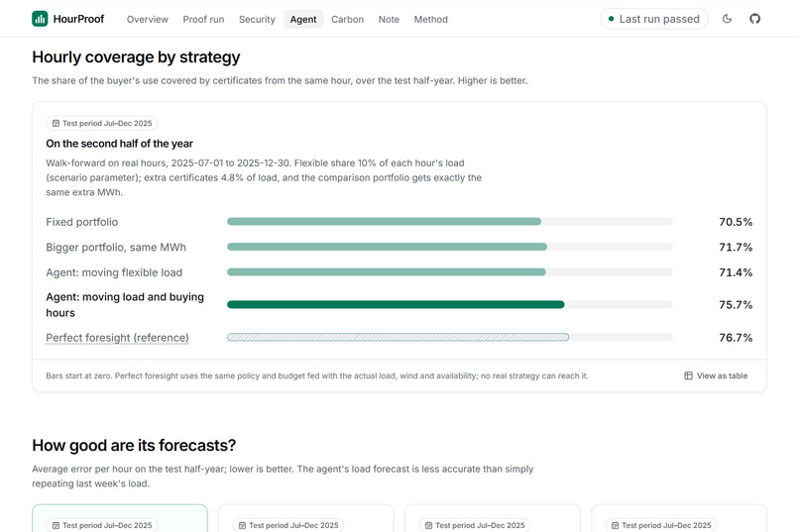Image resolution: width=799 pixels, height=532 pixels.
Task: Switch to the Security section
Action: 257,20
